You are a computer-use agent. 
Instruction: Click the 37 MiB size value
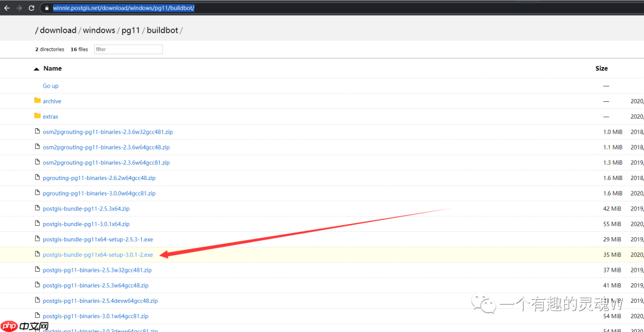613,270
